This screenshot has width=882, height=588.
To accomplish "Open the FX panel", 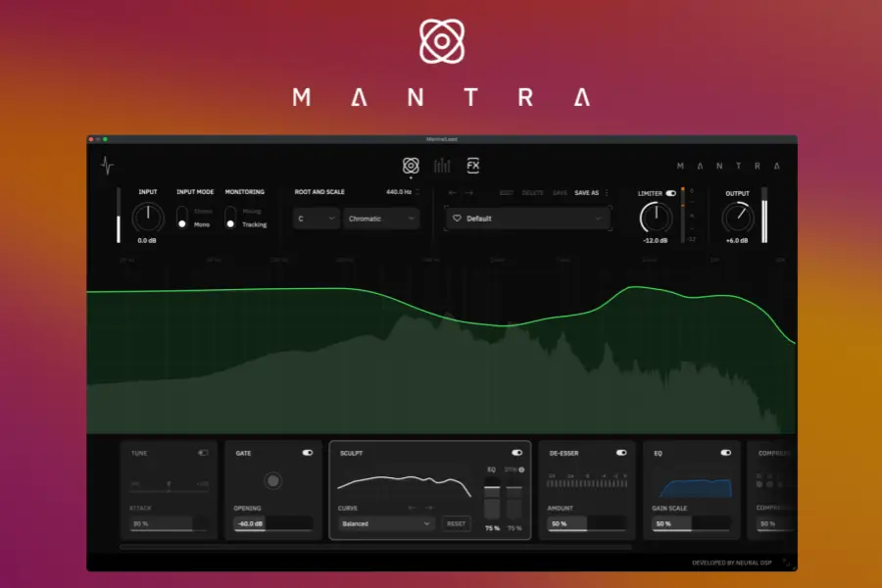I will (x=471, y=165).
